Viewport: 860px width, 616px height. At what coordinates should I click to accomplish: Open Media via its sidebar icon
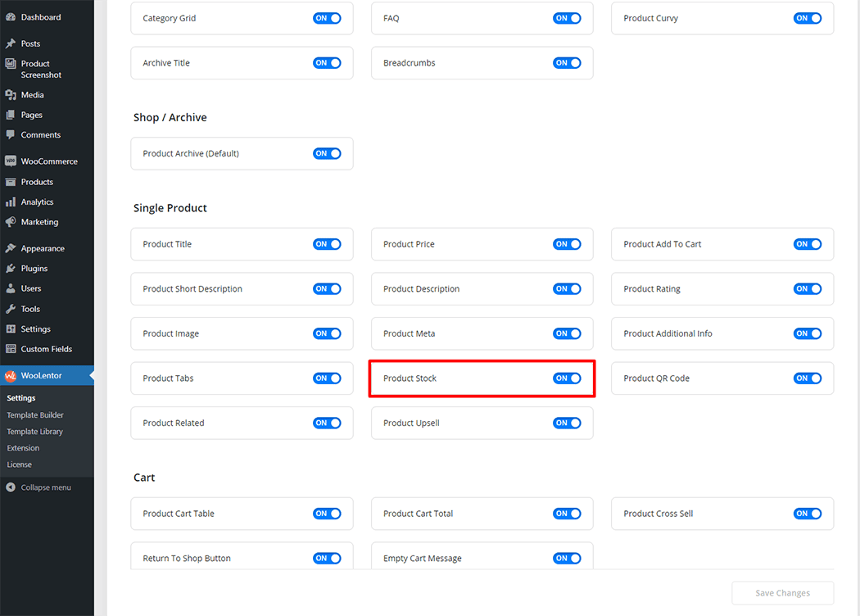tap(10, 95)
